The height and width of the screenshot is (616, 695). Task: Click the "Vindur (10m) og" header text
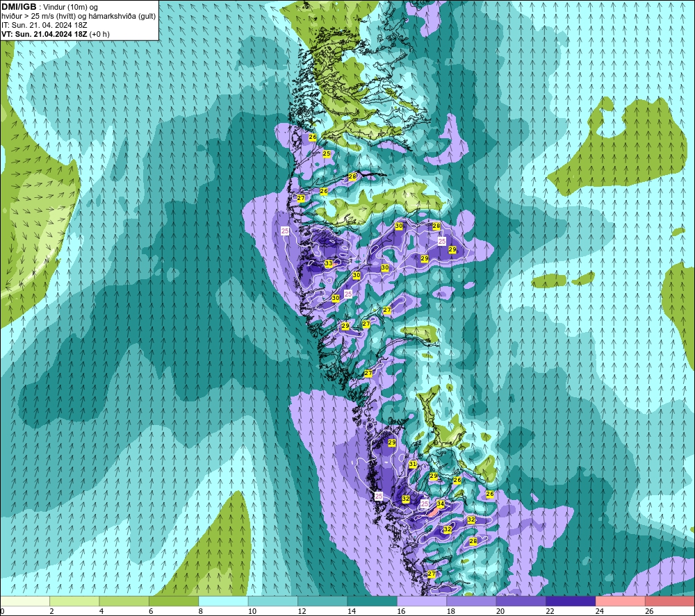click(x=72, y=8)
